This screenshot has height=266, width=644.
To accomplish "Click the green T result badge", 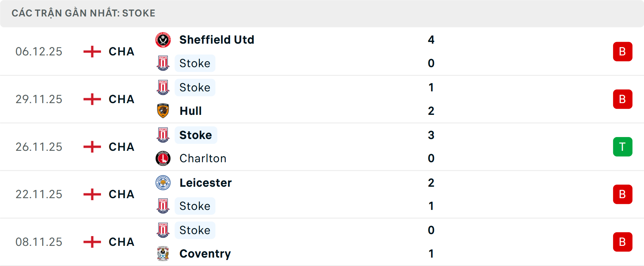I will click(623, 147).
